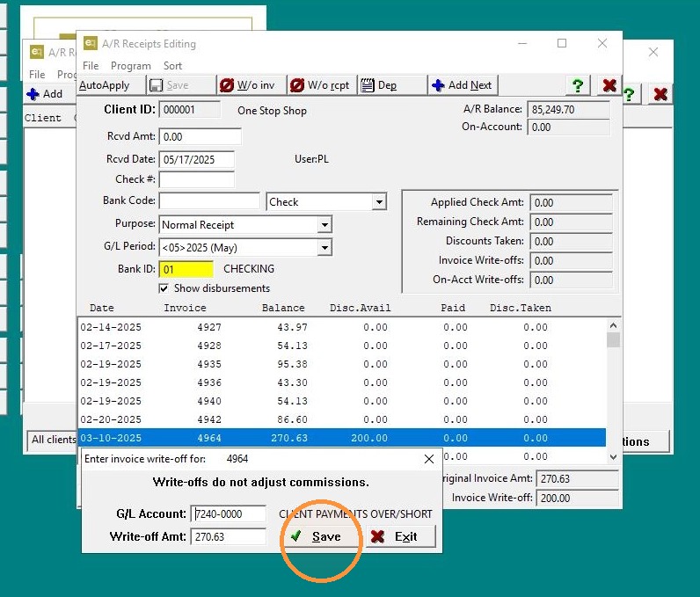Click the G/L Account field 7240-0000
This screenshot has width=700, height=597.
coord(228,514)
